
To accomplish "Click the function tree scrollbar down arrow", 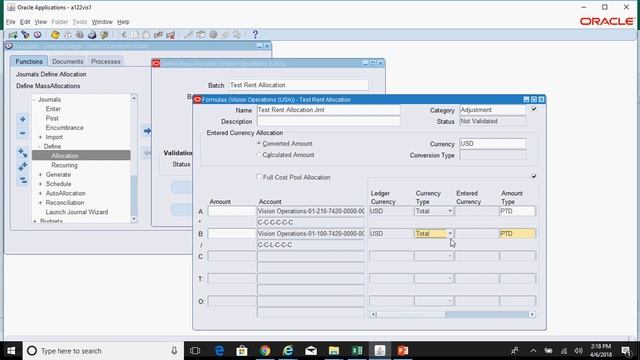I will coord(134,220).
